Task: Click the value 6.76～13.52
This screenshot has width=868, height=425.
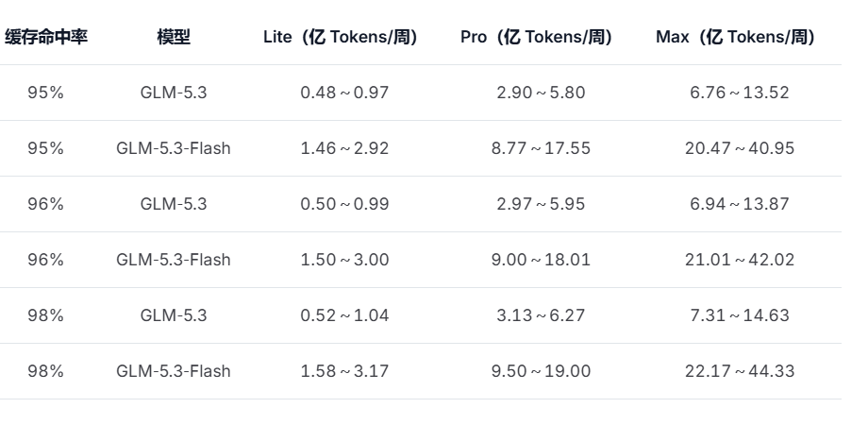Action: click(x=740, y=93)
